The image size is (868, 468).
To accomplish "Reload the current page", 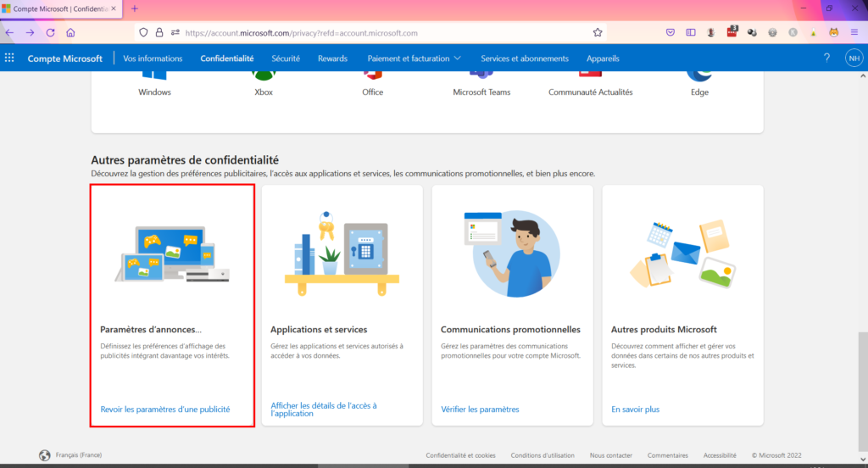I will click(x=50, y=33).
